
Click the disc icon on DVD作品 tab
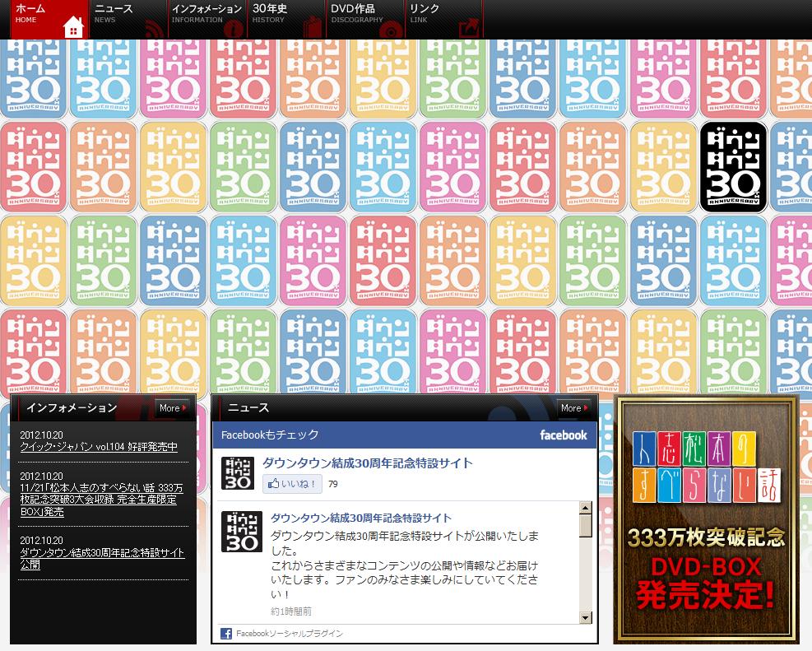pos(391,30)
